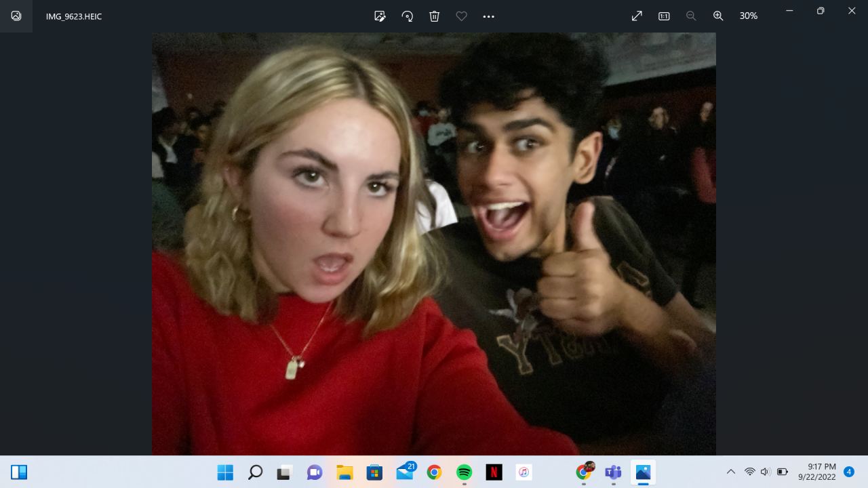Click the volume speaker icon in tray
868x488 pixels.
click(766, 472)
